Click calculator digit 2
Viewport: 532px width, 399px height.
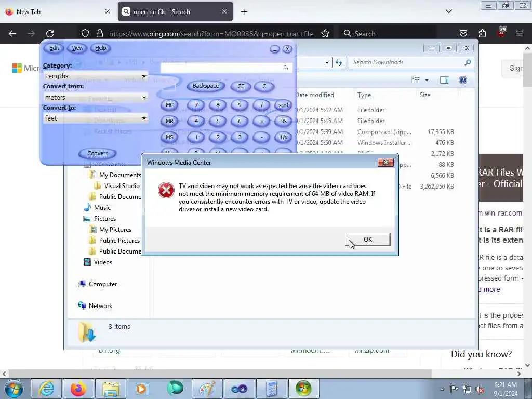218,137
